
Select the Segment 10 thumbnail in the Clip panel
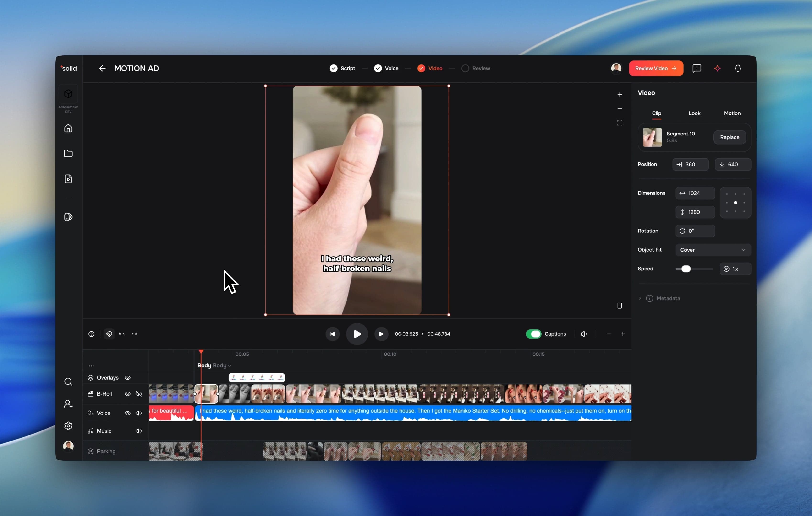pos(652,137)
